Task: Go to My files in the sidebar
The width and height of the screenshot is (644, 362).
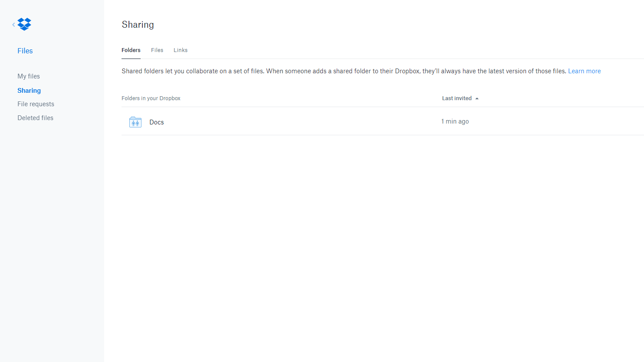Action: 29,76
